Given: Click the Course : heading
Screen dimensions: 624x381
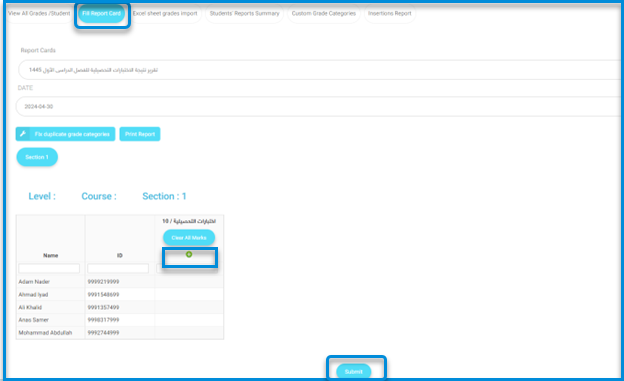Looking at the screenshot, I should coord(99,196).
